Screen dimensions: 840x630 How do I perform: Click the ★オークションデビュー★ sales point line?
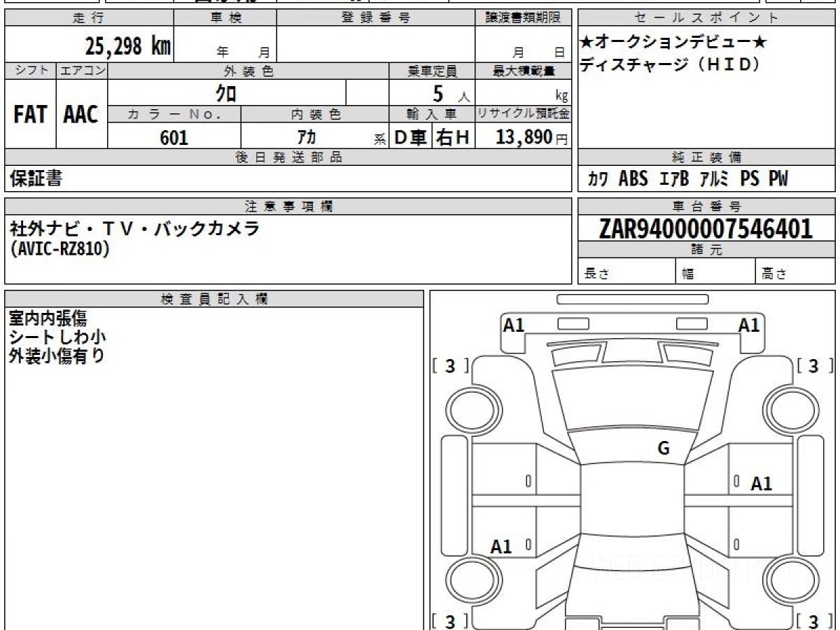pos(673,43)
